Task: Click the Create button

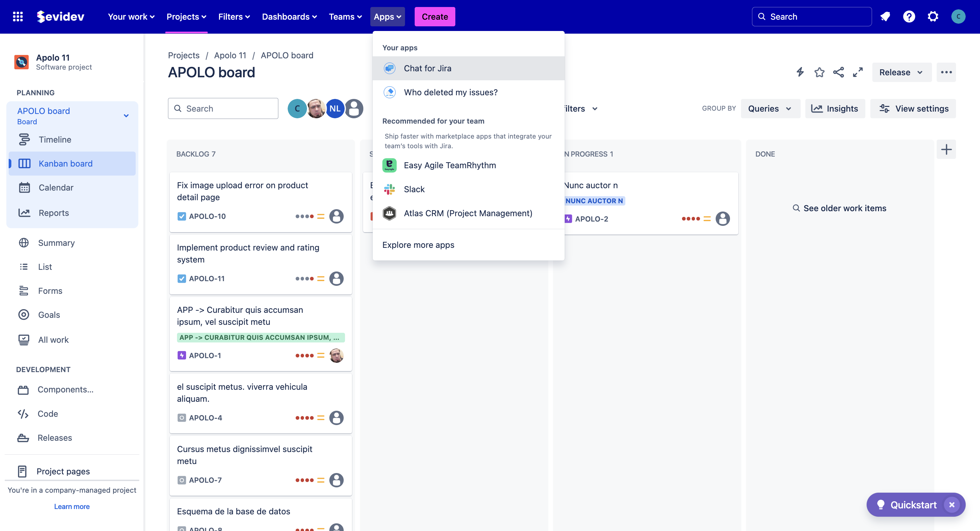Action: (x=434, y=17)
